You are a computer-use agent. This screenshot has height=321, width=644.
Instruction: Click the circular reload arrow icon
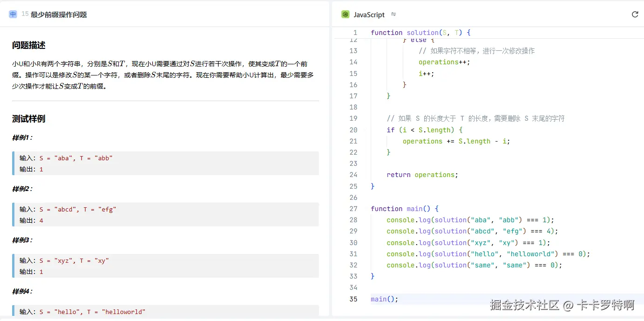(x=635, y=14)
